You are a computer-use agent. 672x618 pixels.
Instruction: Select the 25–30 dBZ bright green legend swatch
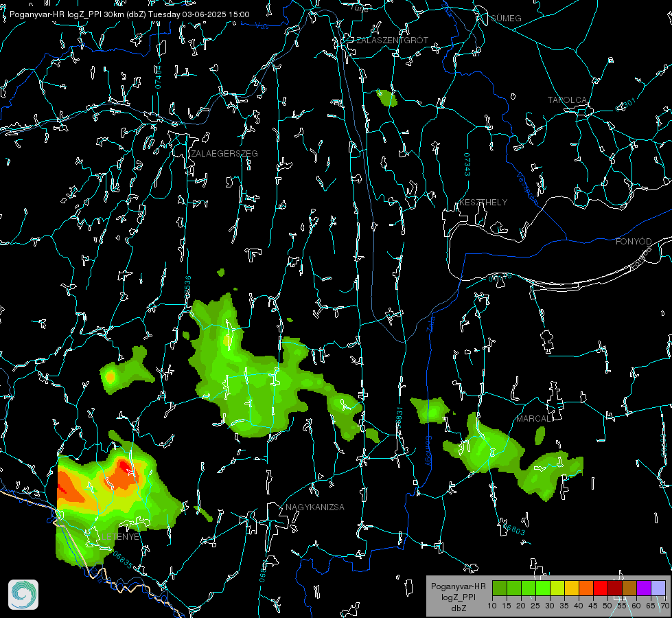[543, 588]
